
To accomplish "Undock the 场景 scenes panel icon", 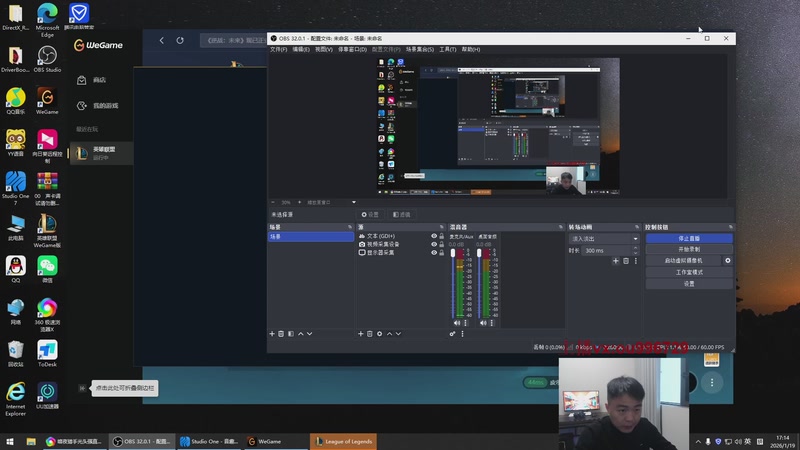I will click(x=350, y=227).
